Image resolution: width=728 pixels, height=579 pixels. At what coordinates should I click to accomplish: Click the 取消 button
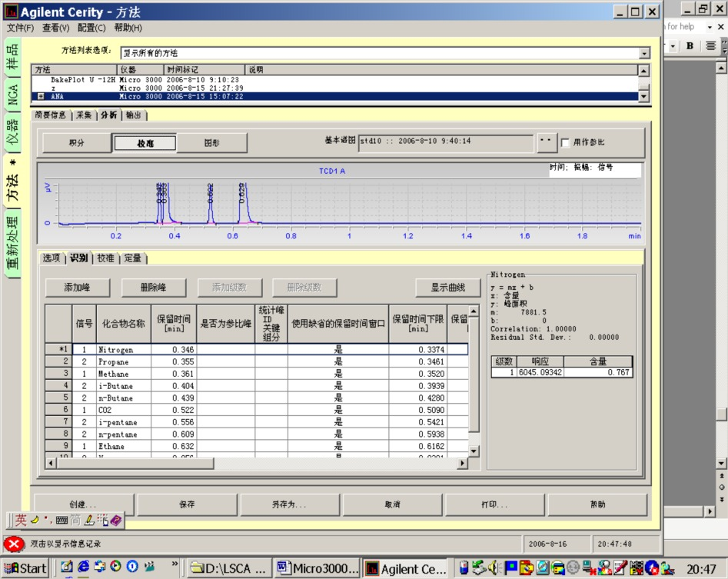(x=392, y=504)
